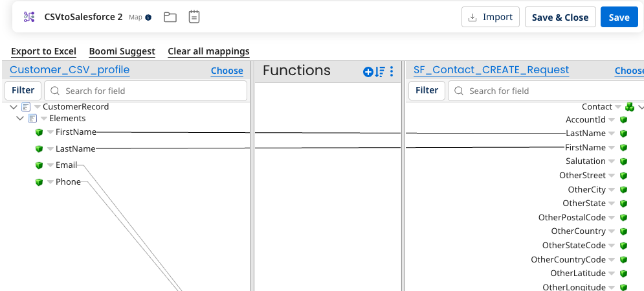Screen dimensions: 644x291
Task: Click the Import button
Action: [x=491, y=17]
